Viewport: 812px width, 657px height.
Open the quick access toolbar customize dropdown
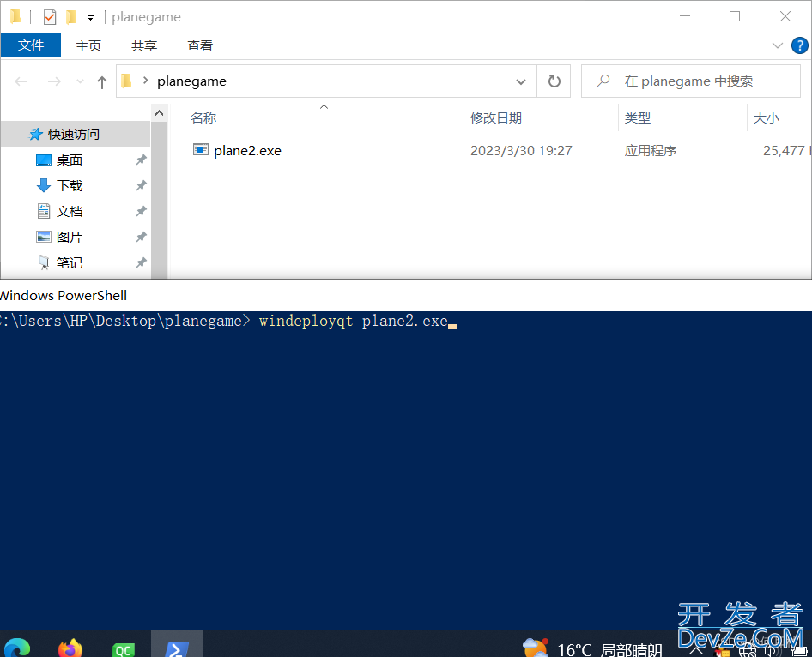tap(91, 18)
